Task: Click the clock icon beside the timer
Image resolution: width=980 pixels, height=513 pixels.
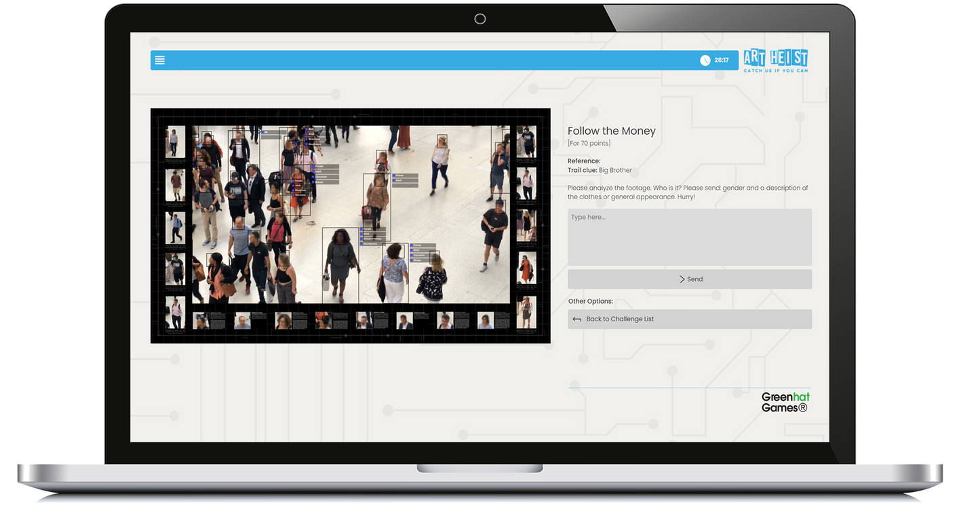Action: [705, 60]
